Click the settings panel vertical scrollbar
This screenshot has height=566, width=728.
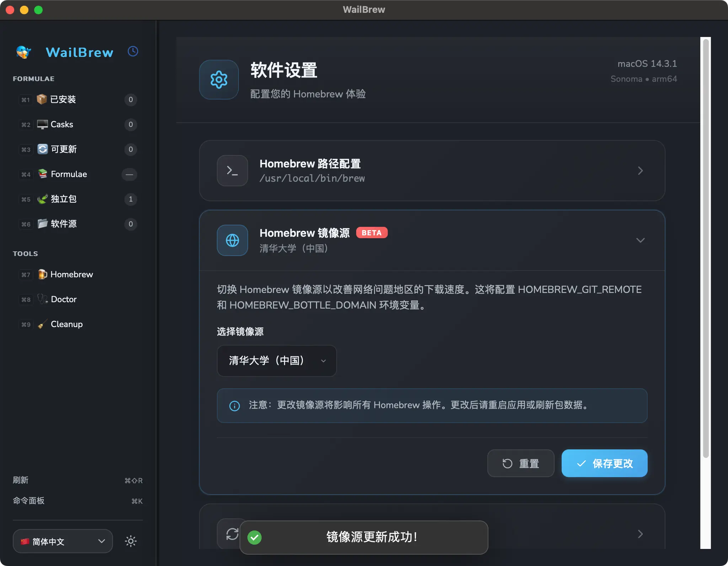point(706,249)
